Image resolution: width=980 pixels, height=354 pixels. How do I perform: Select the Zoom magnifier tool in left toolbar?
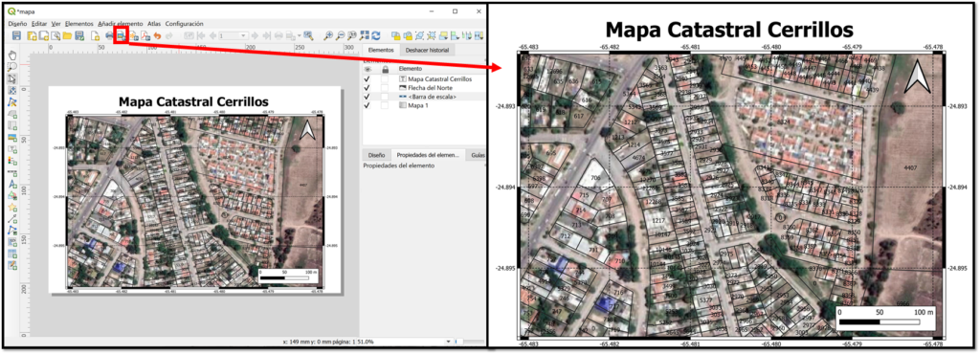(x=11, y=66)
